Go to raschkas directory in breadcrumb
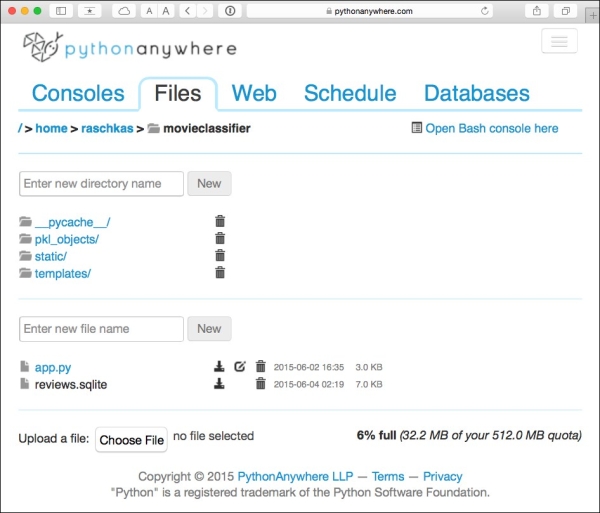The width and height of the screenshot is (600, 513). click(x=107, y=128)
